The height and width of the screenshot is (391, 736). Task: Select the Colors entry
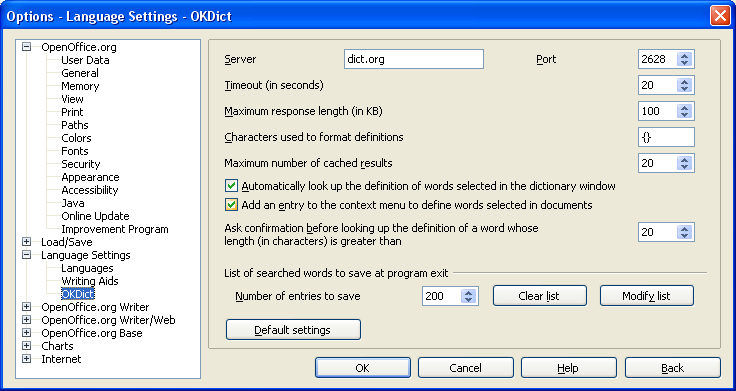76,138
